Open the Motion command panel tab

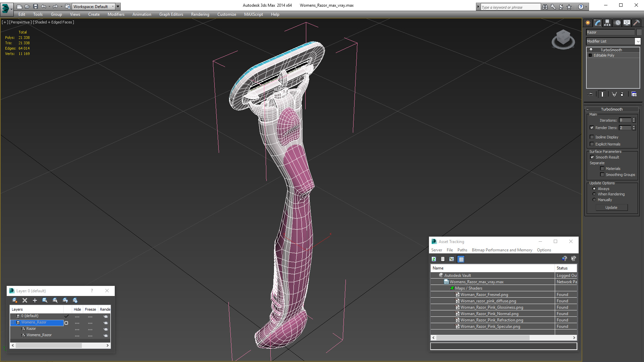click(x=618, y=23)
